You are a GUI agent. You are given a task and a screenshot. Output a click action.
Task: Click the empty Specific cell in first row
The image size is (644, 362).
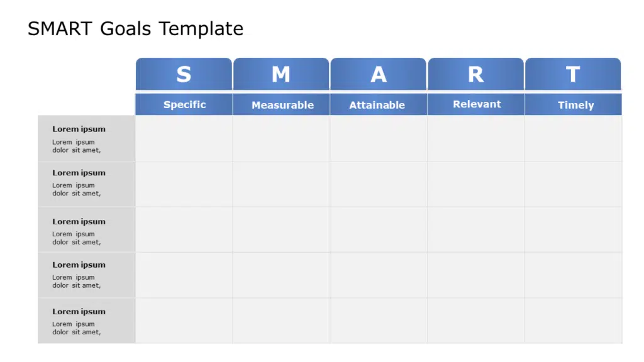[184, 138]
